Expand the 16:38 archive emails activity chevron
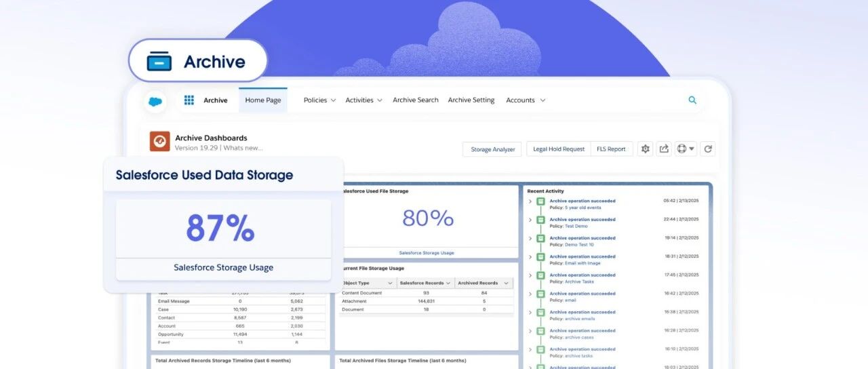Viewport: 868px width, 369px height. coord(530,313)
